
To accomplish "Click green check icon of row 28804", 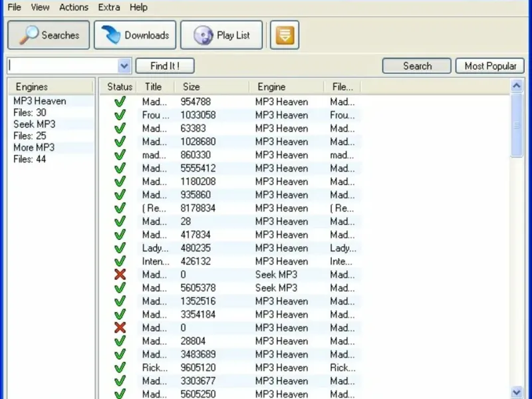I will pyautogui.click(x=120, y=341).
